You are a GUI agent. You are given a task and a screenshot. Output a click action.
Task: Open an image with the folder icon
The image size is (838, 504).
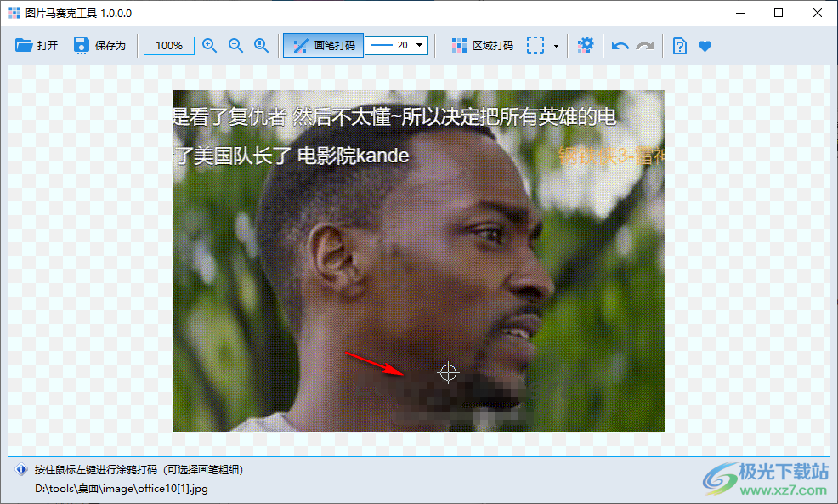(x=24, y=45)
